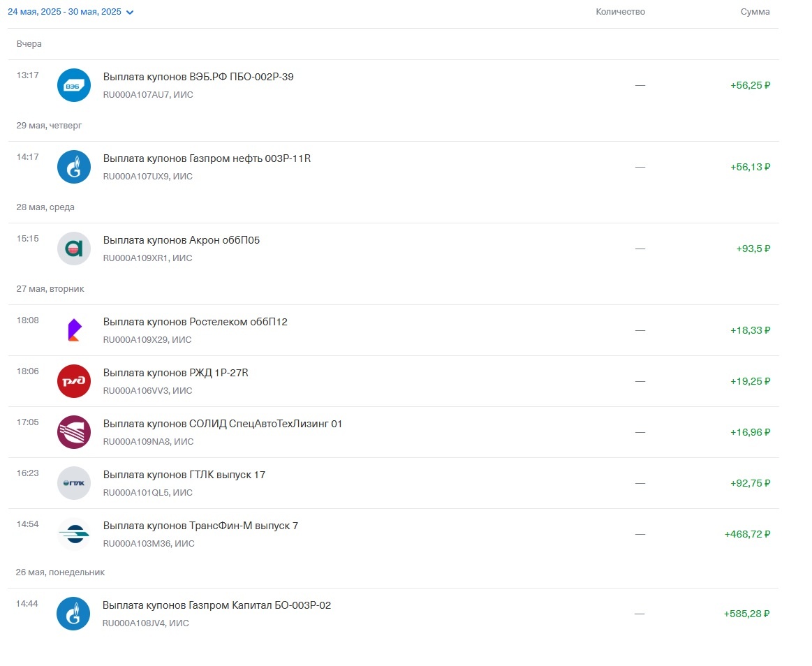Click the amount +16,96 ₽
The image size is (812, 666).
[751, 432]
